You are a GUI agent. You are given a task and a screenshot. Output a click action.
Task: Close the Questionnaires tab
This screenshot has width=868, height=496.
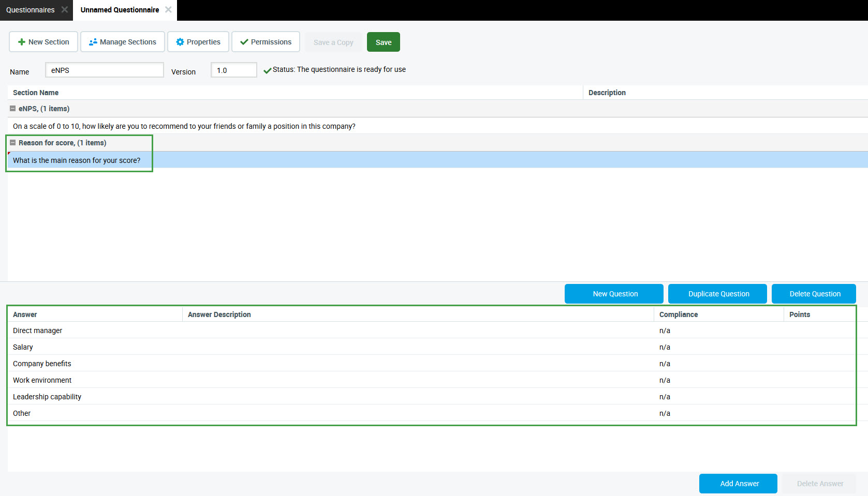(65, 10)
